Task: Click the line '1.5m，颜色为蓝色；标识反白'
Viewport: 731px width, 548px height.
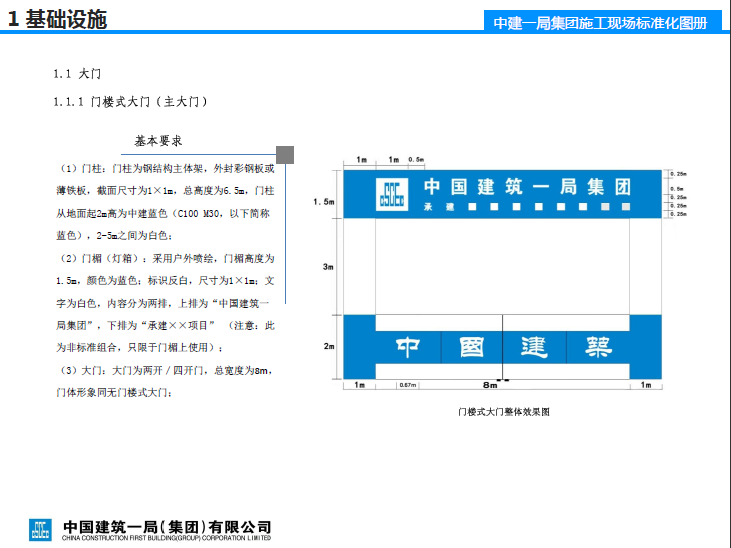Action: tap(166, 281)
